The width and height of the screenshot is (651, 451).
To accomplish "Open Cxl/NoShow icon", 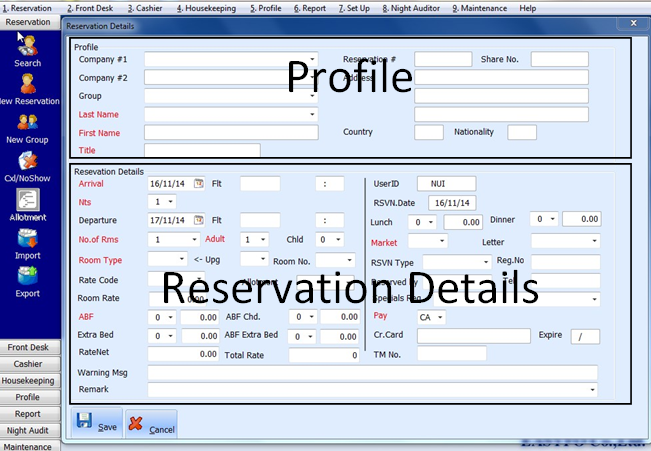I will tap(28, 161).
